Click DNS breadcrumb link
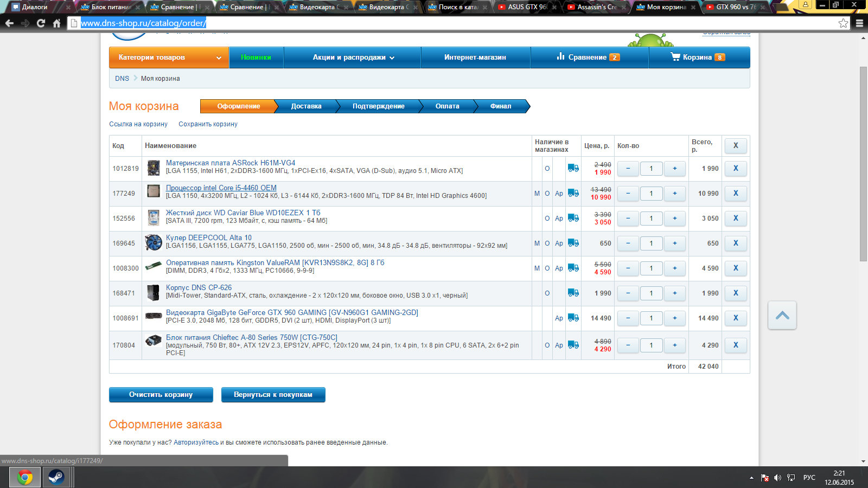 click(x=122, y=79)
